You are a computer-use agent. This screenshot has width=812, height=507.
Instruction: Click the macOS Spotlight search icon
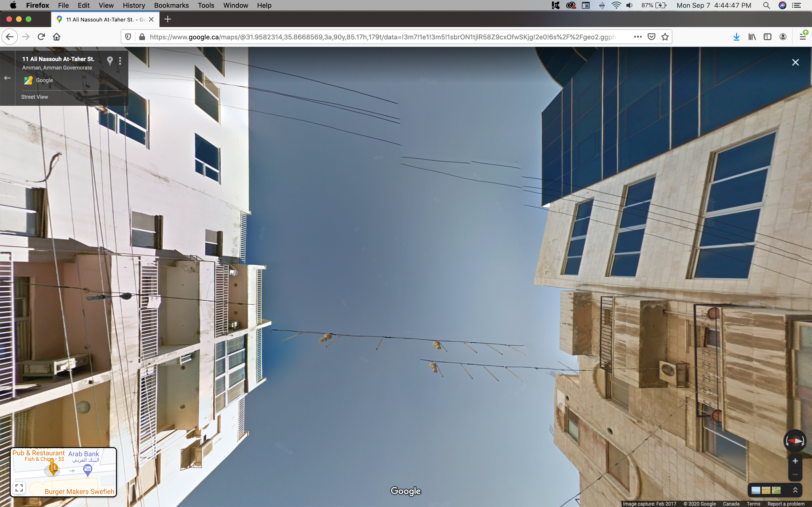tap(766, 5)
